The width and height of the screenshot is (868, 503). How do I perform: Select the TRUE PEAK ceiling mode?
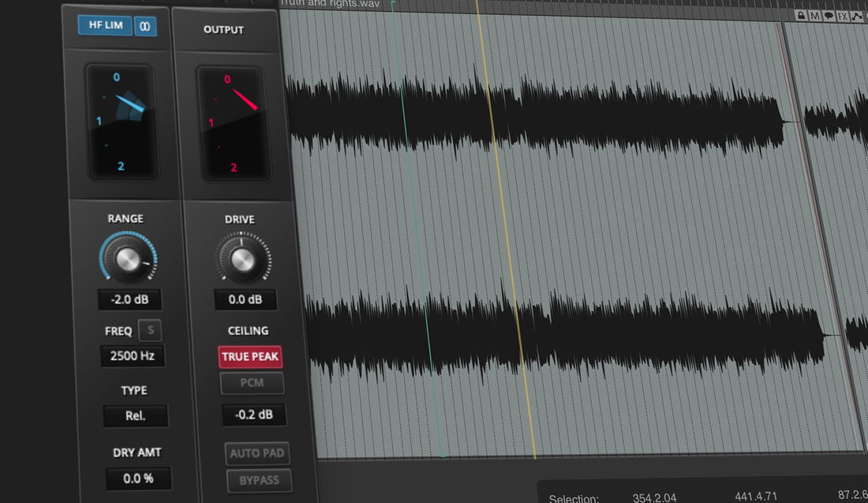click(250, 357)
